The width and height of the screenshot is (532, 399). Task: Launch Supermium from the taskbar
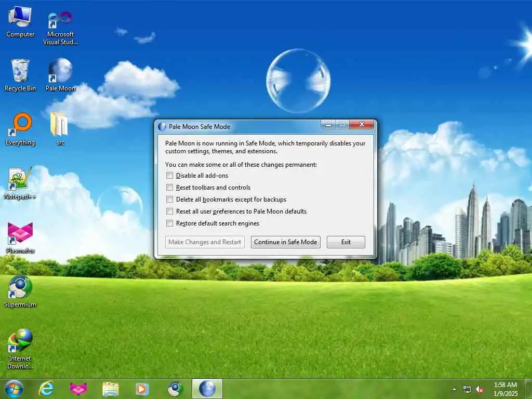coord(175,389)
